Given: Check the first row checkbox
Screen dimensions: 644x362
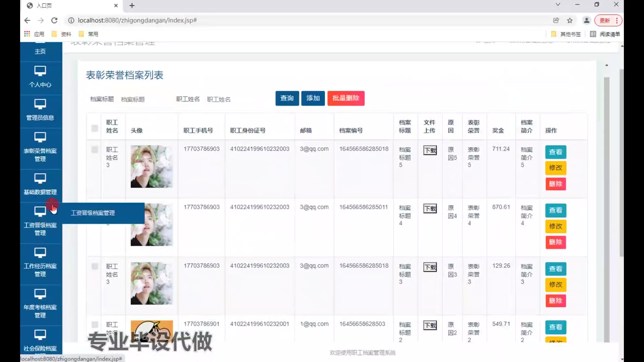Looking at the screenshot, I should (95, 149).
